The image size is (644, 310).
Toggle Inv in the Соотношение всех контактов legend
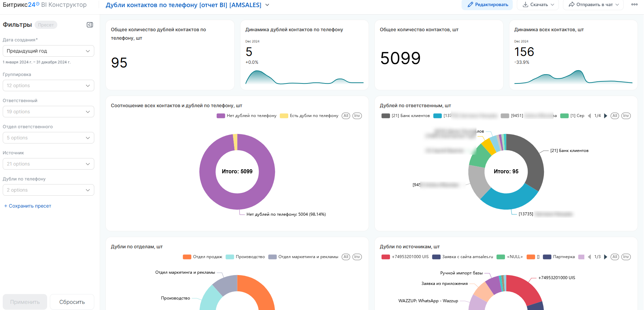[x=357, y=116]
